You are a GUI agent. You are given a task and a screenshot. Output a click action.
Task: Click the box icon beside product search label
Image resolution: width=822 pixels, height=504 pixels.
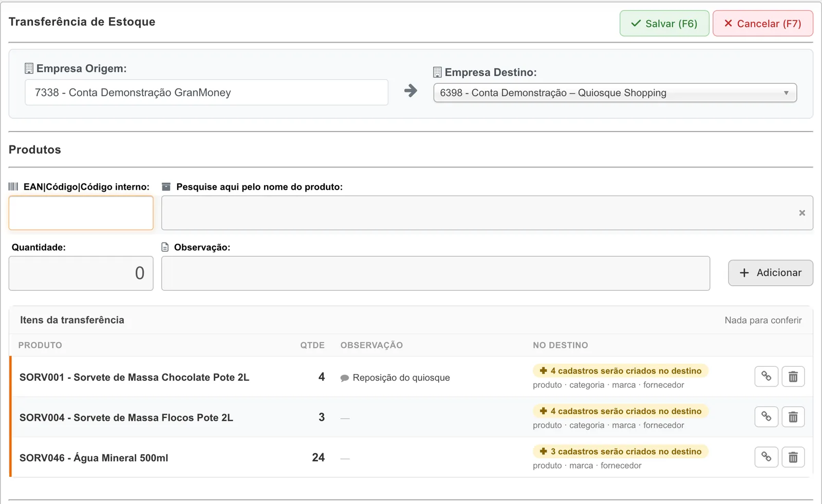click(166, 186)
